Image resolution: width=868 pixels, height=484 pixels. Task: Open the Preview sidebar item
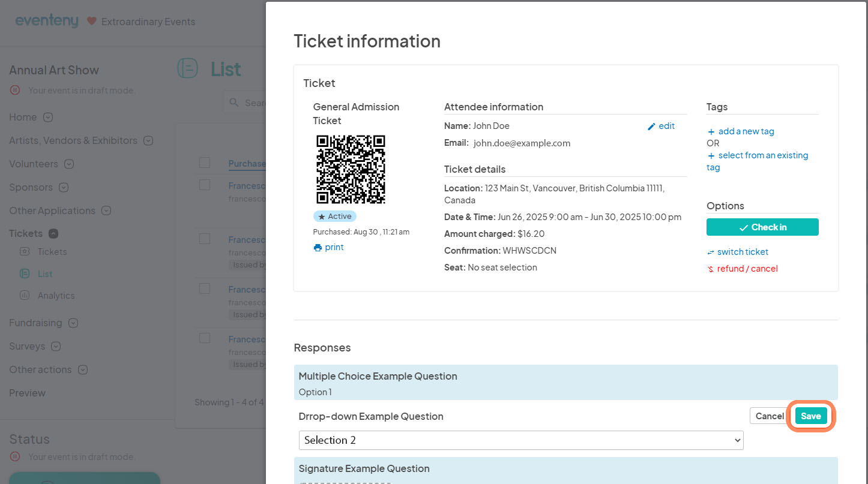pyautogui.click(x=27, y=393)
